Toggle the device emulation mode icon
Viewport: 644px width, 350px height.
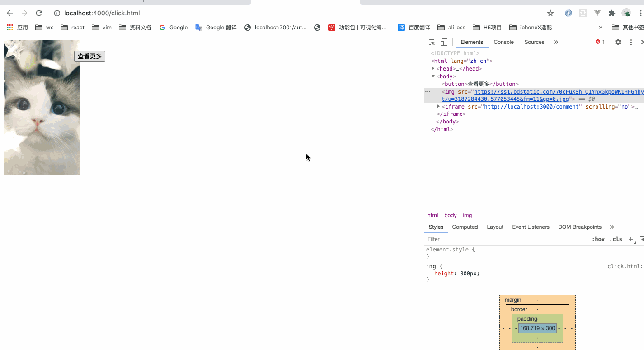[443, 42]
